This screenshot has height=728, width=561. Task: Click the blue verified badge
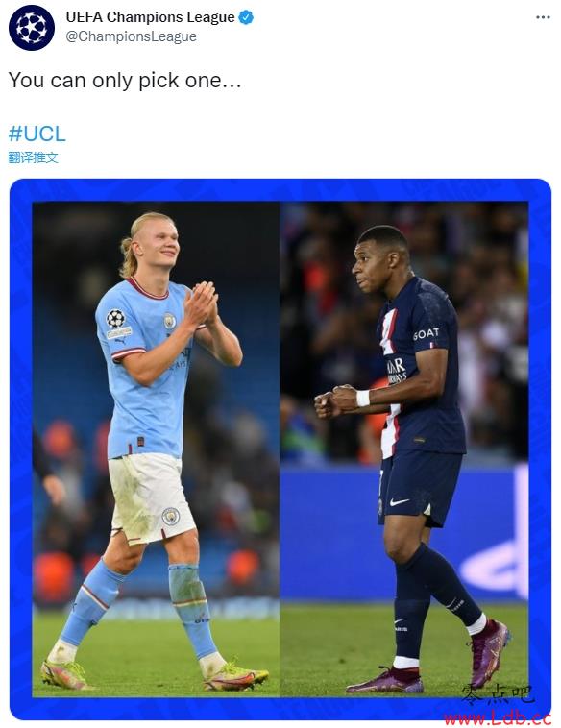[246, 17]
